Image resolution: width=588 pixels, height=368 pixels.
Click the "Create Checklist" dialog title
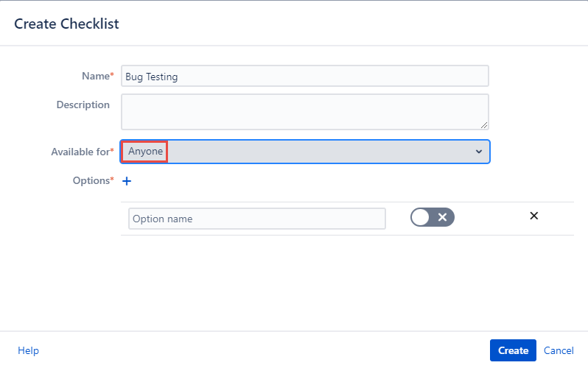[x=66, y=24]
